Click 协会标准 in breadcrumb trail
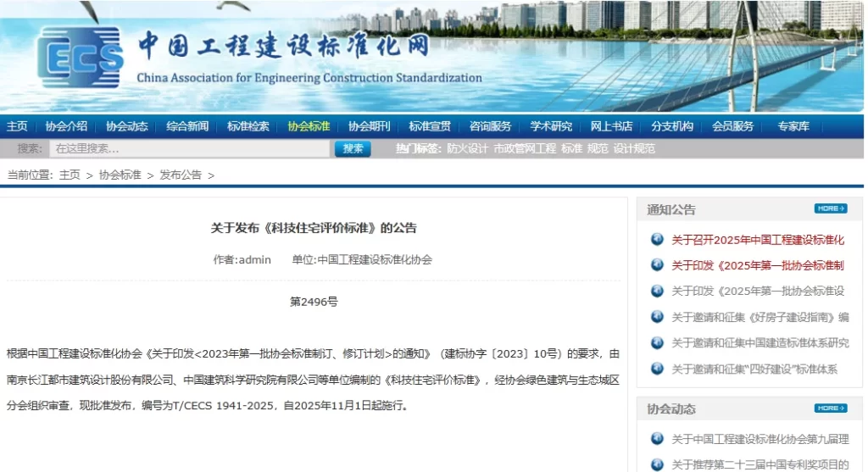 120,175
